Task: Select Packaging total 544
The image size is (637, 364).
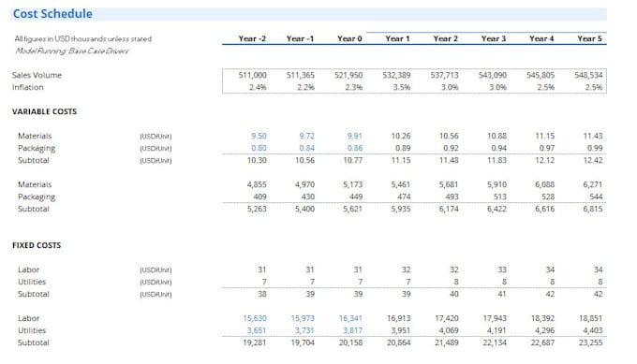Action: [x=596, y=197]
